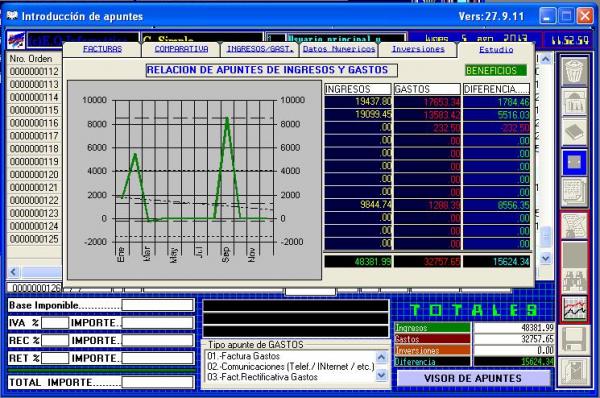
Task: Click the 'Nro. Orden' column header
Action: coord(34,59)
